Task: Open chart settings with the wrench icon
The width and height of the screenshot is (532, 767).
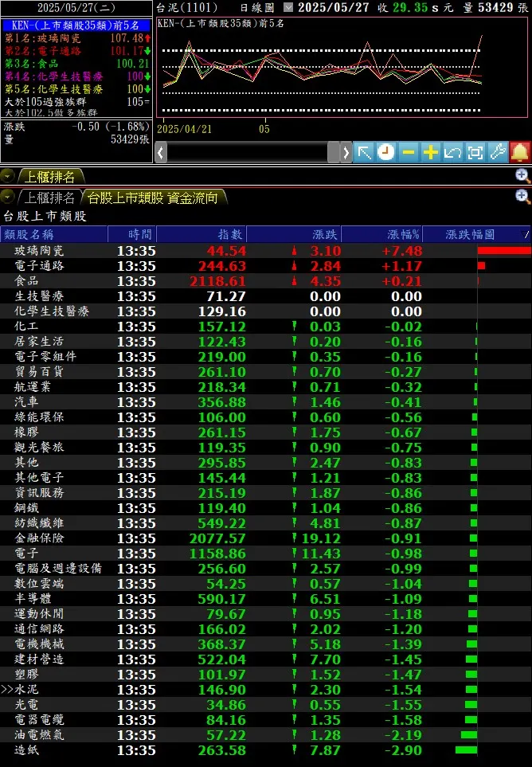Action: click(x=498, y=153)
